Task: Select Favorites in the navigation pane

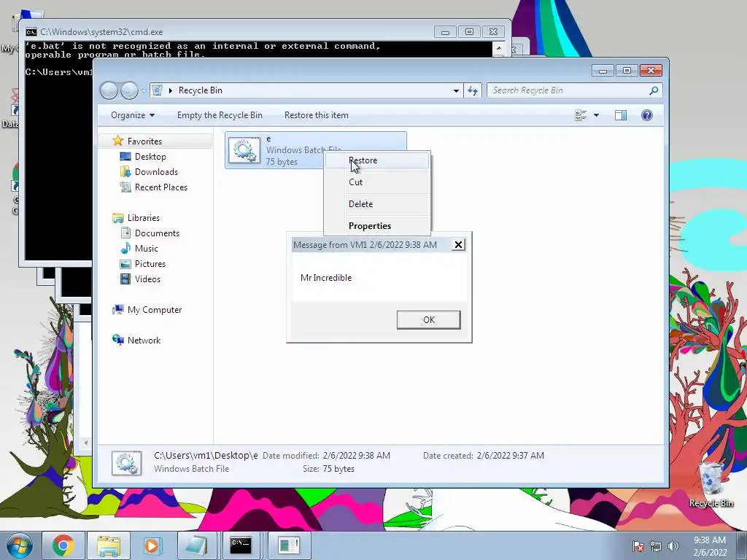Action: click(x=144, y=141)
